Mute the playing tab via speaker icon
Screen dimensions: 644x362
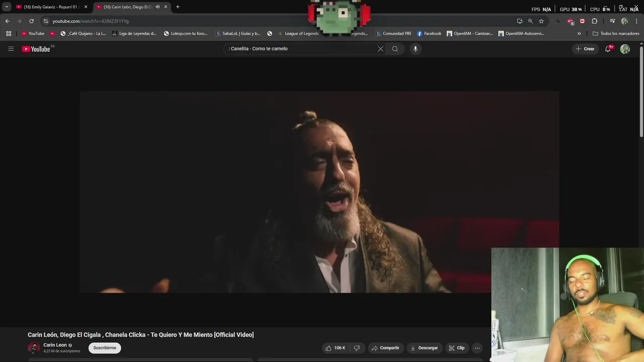coord(157,7)
